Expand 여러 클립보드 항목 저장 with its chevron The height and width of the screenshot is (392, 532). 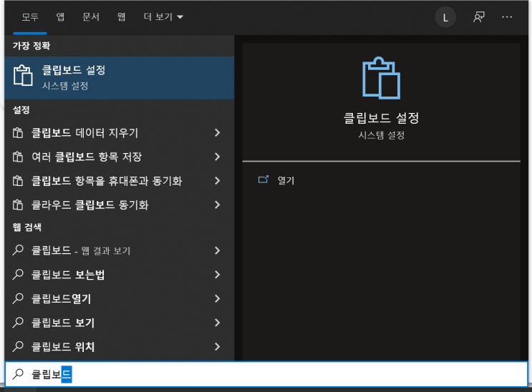pyautogui.click(x=218, y=157)
